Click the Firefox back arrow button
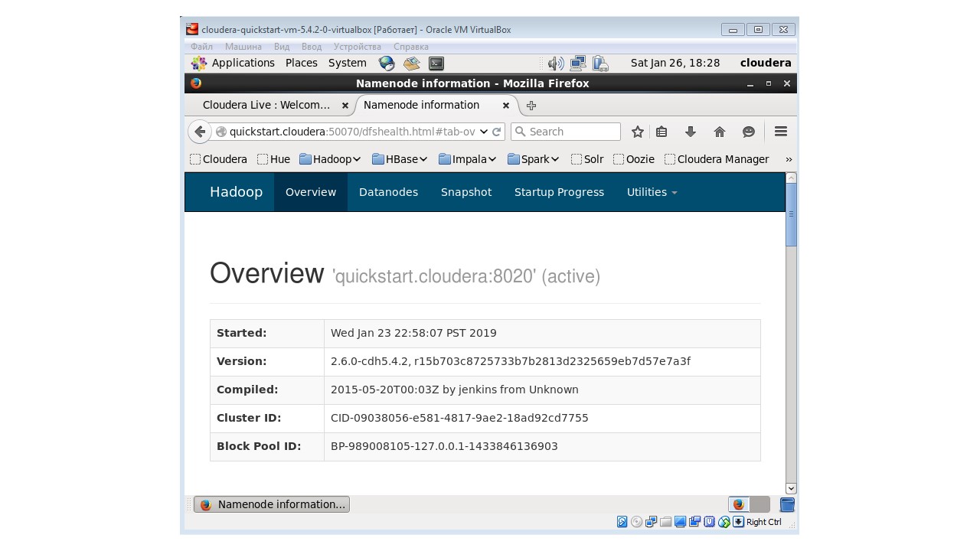The width and height of the screenshot is (980, 551). click(x=200, y=132)
